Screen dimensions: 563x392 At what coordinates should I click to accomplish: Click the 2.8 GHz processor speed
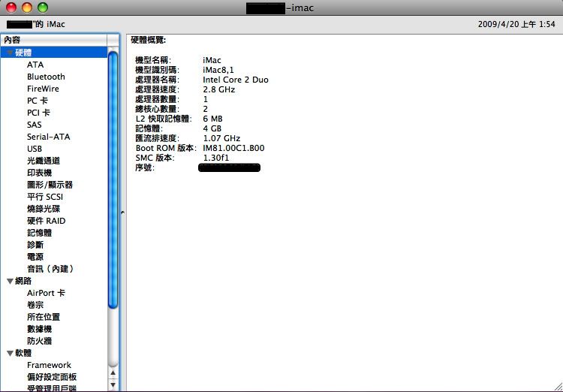(218, 89)
